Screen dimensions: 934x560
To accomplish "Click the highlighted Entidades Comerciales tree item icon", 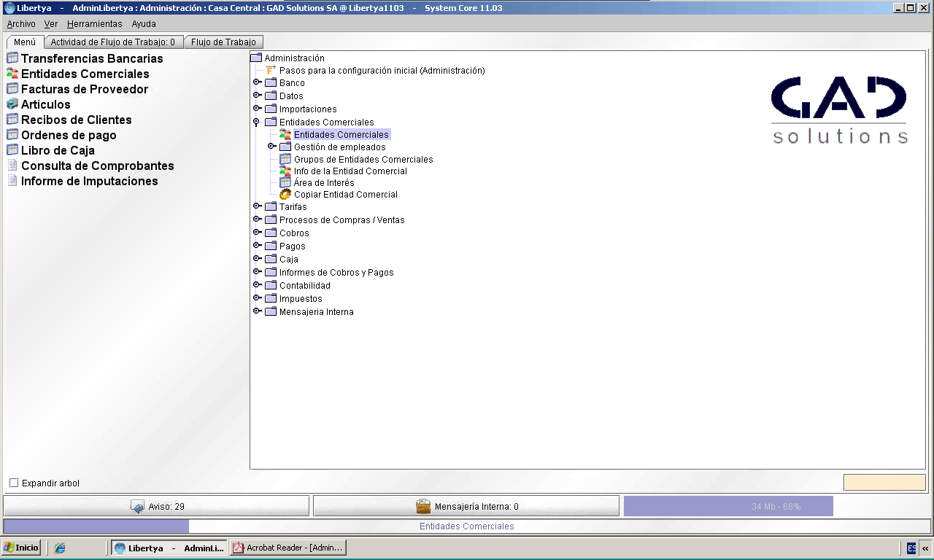I will pos(285,135).
